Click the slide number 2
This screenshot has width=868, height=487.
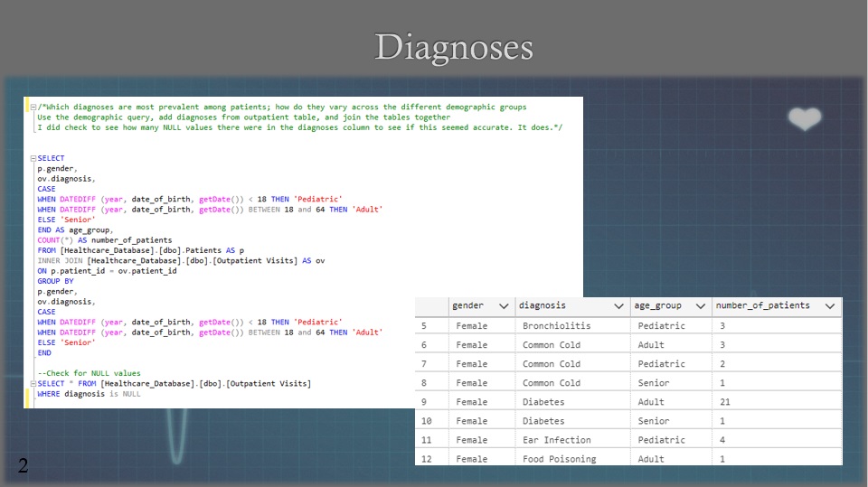coord(23,465)
